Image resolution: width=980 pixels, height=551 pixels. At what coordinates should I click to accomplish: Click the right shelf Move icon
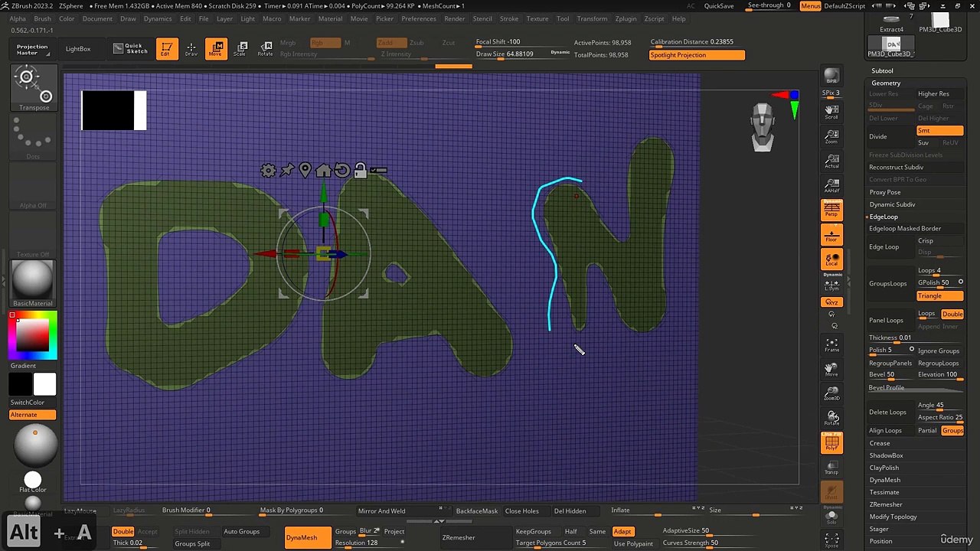831,370
